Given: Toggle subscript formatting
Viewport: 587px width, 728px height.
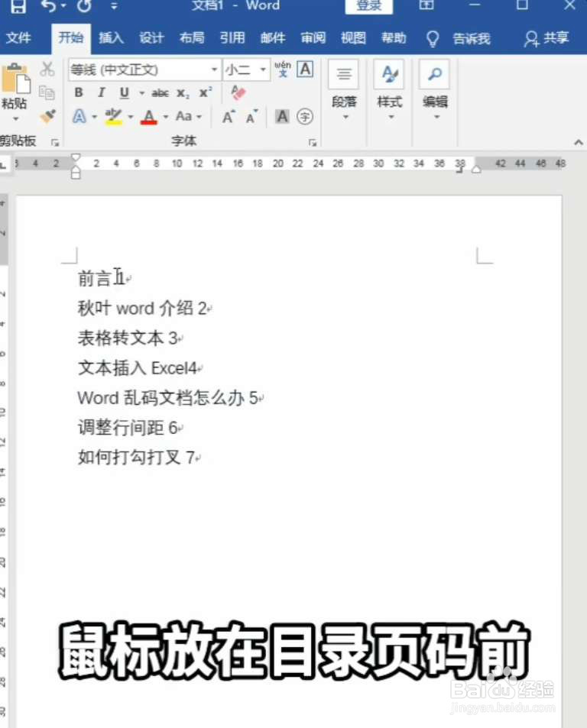Looking at the screenshot, I should click(183, 93).
